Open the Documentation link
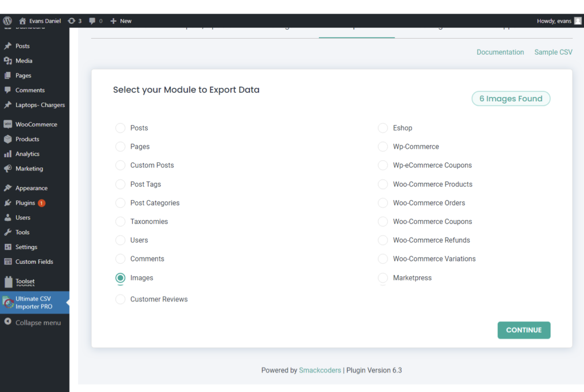584x392 pixels. (x=500, y=52)
